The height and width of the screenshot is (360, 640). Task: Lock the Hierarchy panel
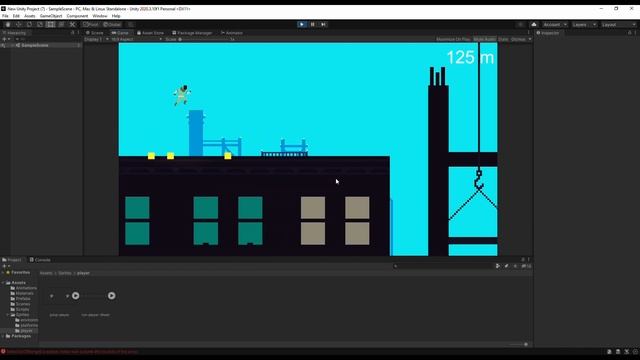point(73,33)
